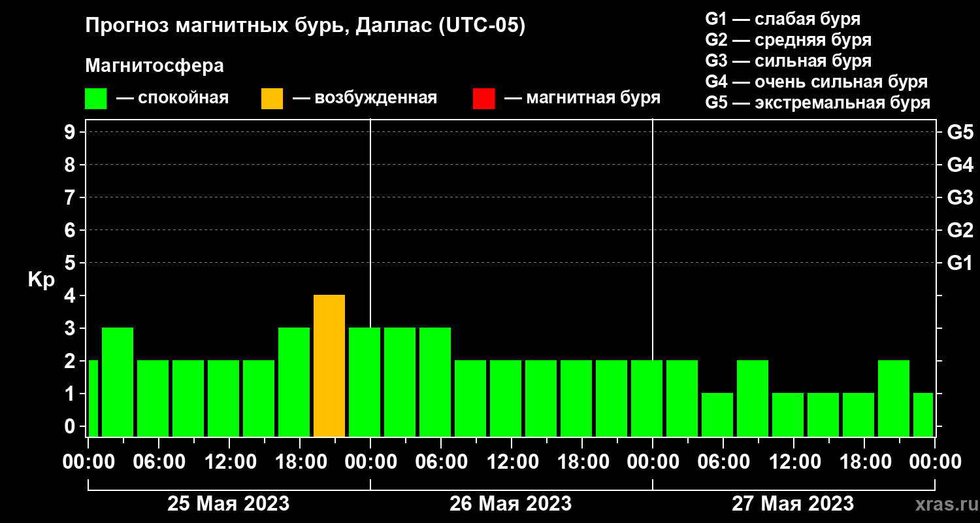The image size is (980, 523).
Task: Click the G1 — слабая буря legend line
Action: pyautogui.click(x=783, y=19)
